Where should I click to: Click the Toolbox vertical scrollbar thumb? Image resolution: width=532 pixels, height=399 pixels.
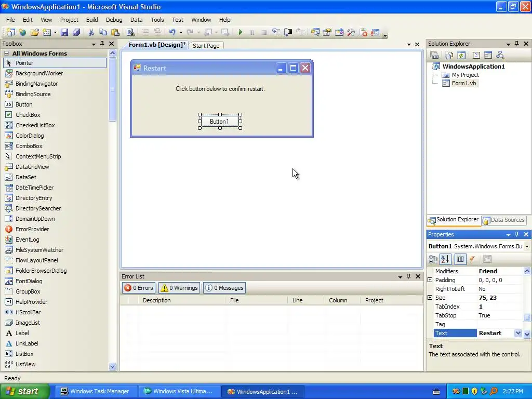point(112,89)
